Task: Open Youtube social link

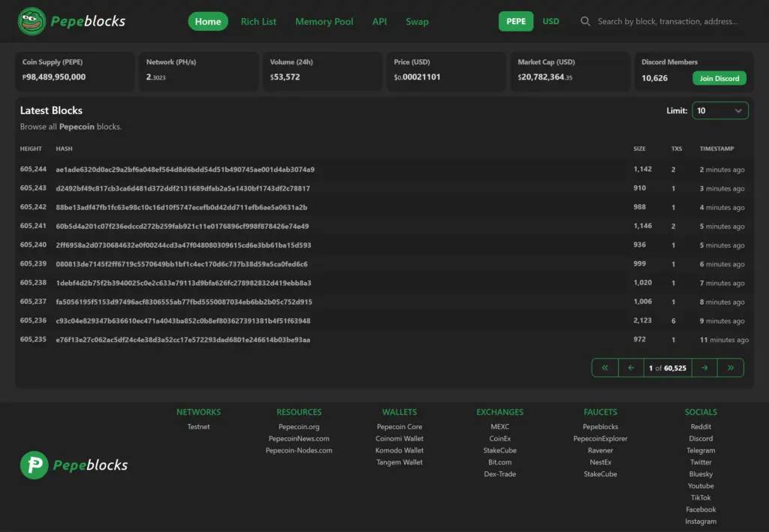Action: click(x=701, y=486)
